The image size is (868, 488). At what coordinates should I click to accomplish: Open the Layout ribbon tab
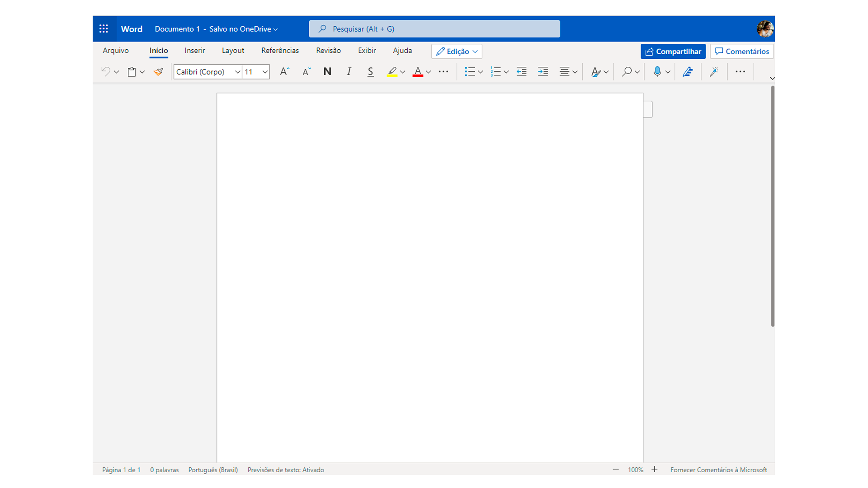pyautogui.click(x=233, y=51)
